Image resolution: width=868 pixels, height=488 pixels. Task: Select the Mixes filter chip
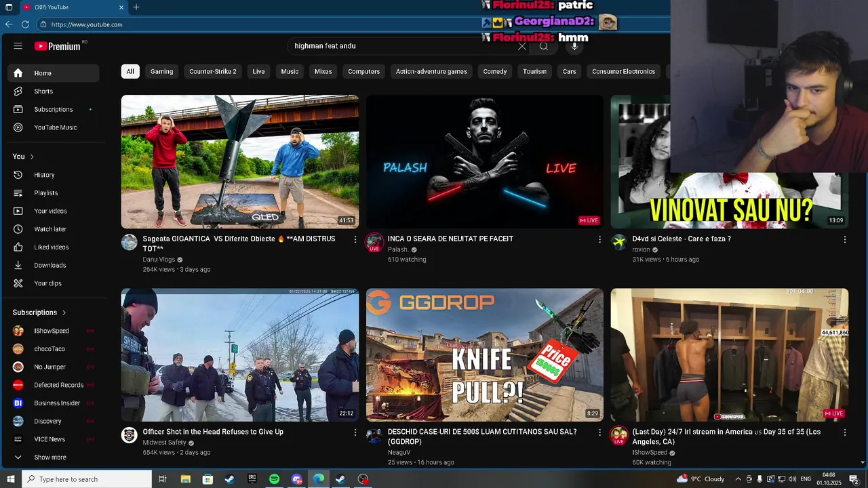[x=323, y=71]
